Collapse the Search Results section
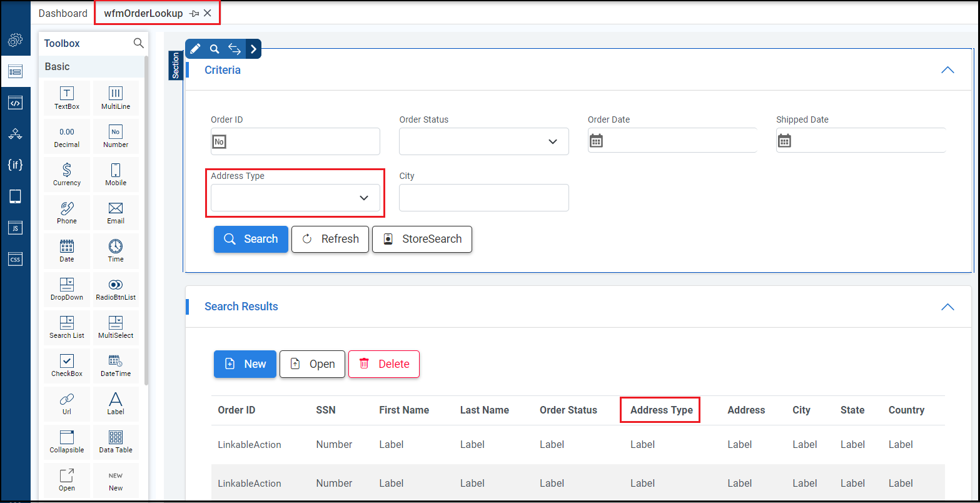This screenshot has height=503, width=980. coord(947,307)
